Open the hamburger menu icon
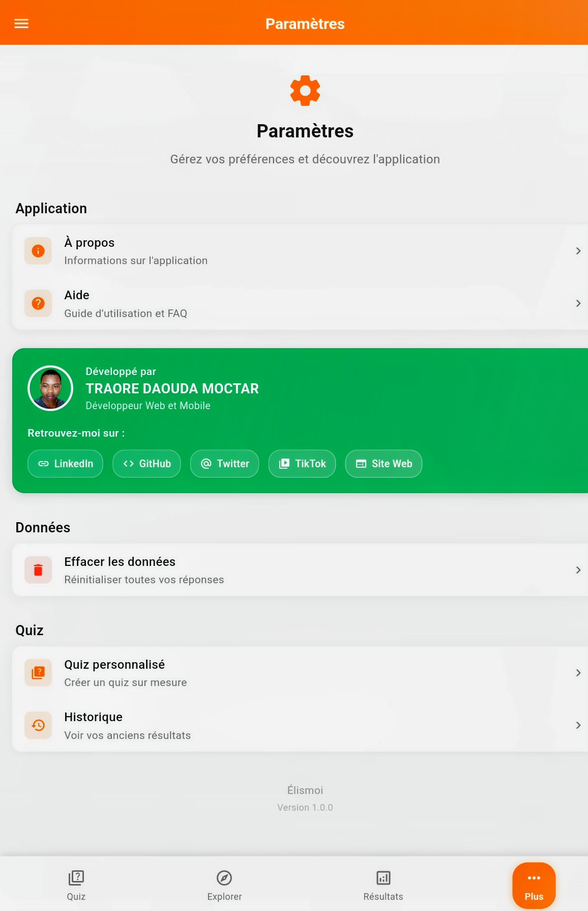Viewport: 588px width, 911px height. [21, 23]
